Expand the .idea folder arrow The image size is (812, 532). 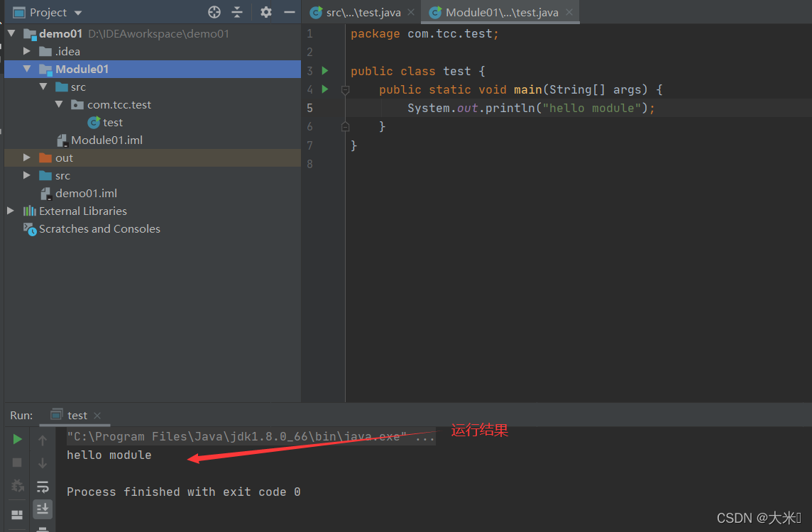point(27,51)
